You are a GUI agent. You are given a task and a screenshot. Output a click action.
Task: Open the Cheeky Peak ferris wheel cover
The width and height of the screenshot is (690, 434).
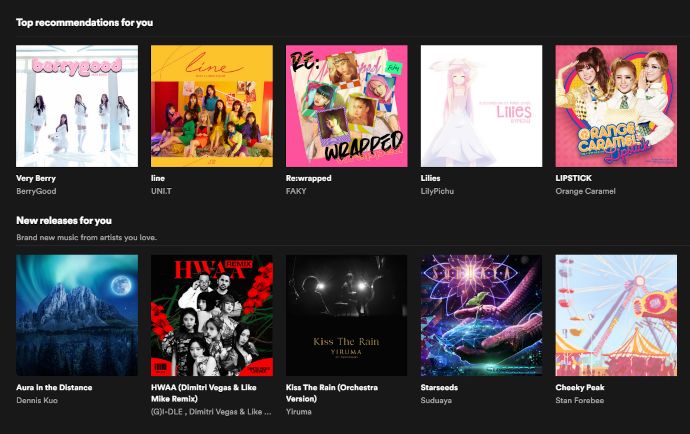click(616, 315)
